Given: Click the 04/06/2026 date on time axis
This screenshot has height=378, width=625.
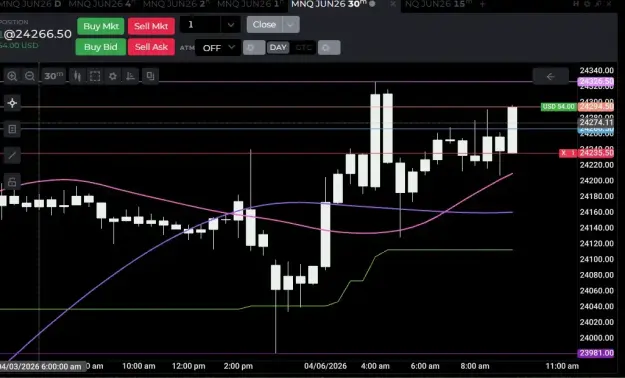Looking at the screenshot, I should tap(325, 366).
